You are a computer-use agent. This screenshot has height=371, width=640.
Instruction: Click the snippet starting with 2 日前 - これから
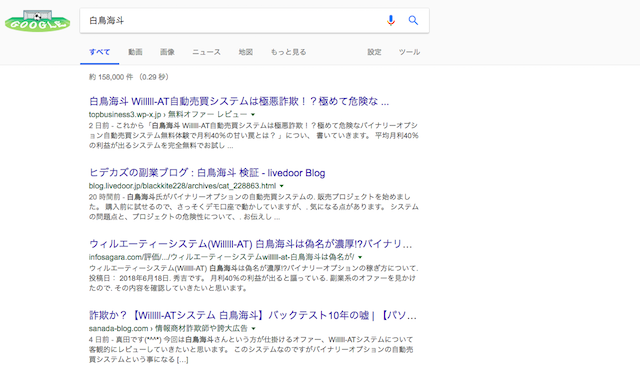(x=253, y=135)
